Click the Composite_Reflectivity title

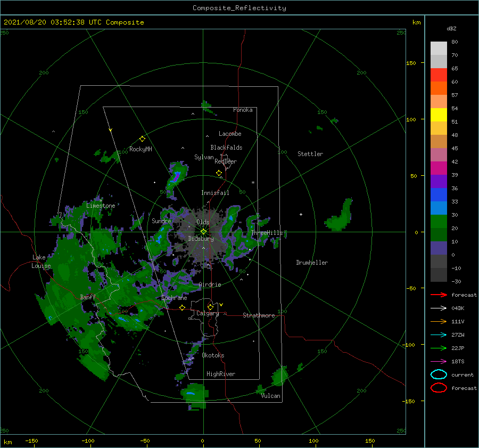click(240, 8)
